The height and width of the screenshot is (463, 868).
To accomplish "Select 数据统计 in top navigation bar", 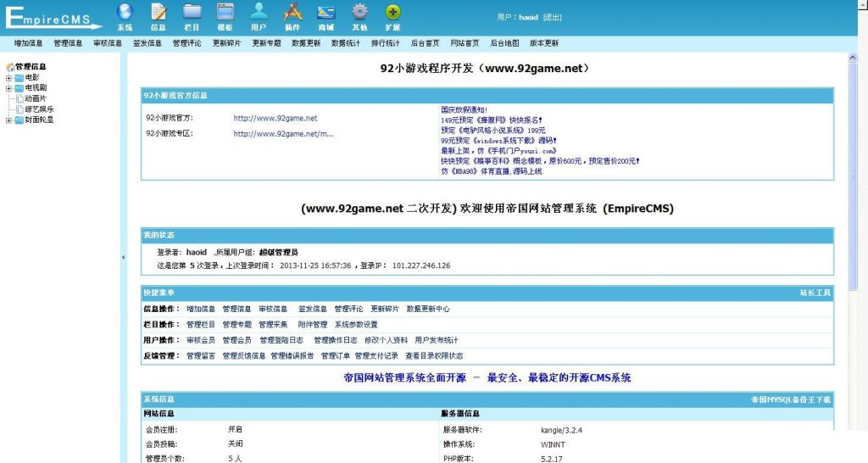I will pyautogui.click(x=346, y=43).
